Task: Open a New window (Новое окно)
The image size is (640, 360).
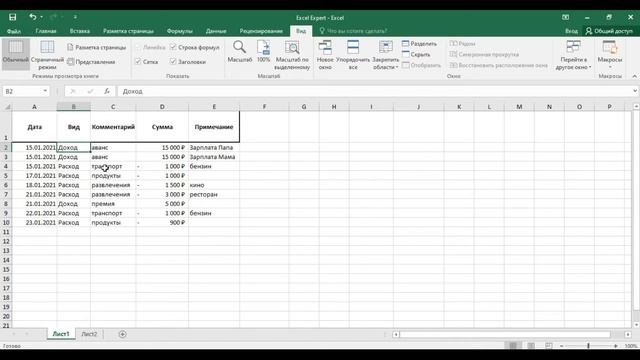Action: coord(325,55)
